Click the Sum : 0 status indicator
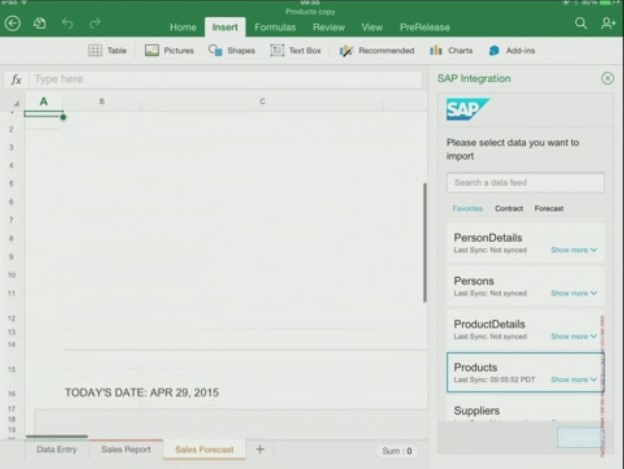Screen dimensions: 624x469 [x=397, y=451]
